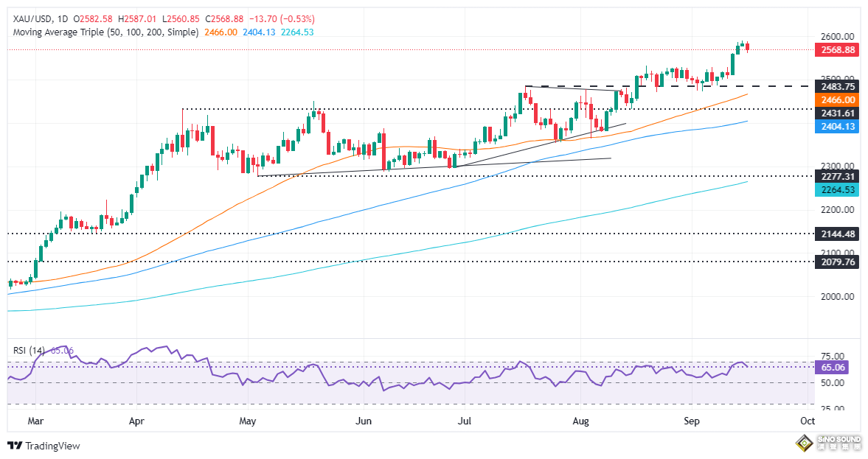The image size is (868, 459).
Task: Click the RSI (14) indicator label
Action: pos(29,350)
